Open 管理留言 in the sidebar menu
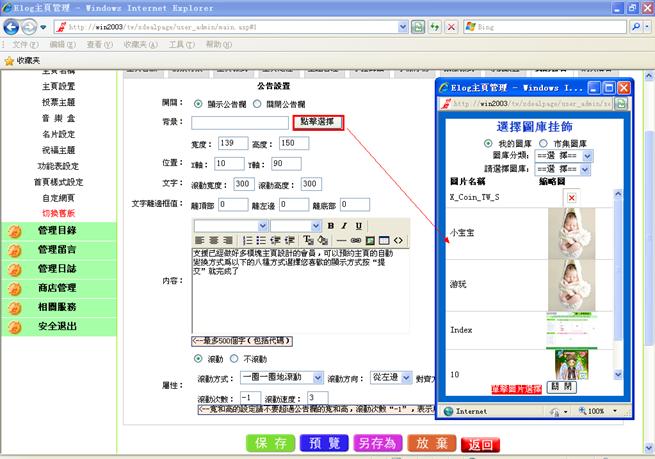Viewport: 655px width, 459px height. tap(57, 249)
